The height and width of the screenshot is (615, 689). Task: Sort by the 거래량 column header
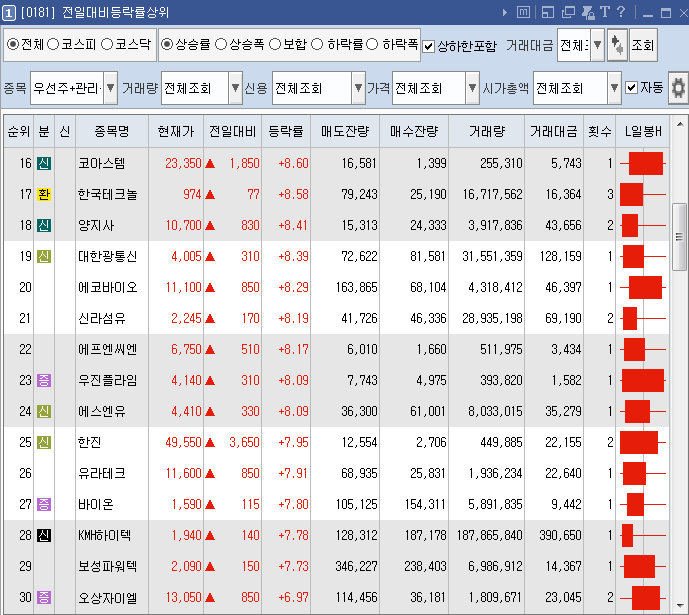487,131
